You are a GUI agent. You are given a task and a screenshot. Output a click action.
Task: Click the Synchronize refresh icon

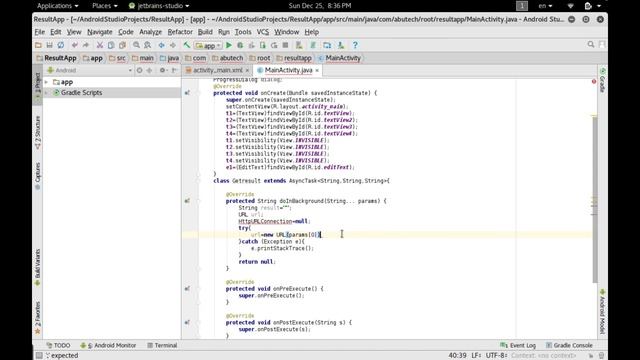tap(61, 45)
